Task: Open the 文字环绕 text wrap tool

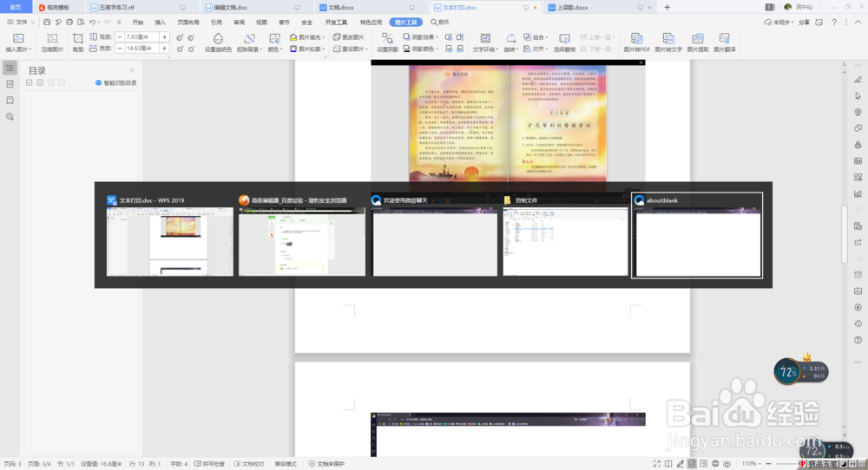Action: (485, 42)
